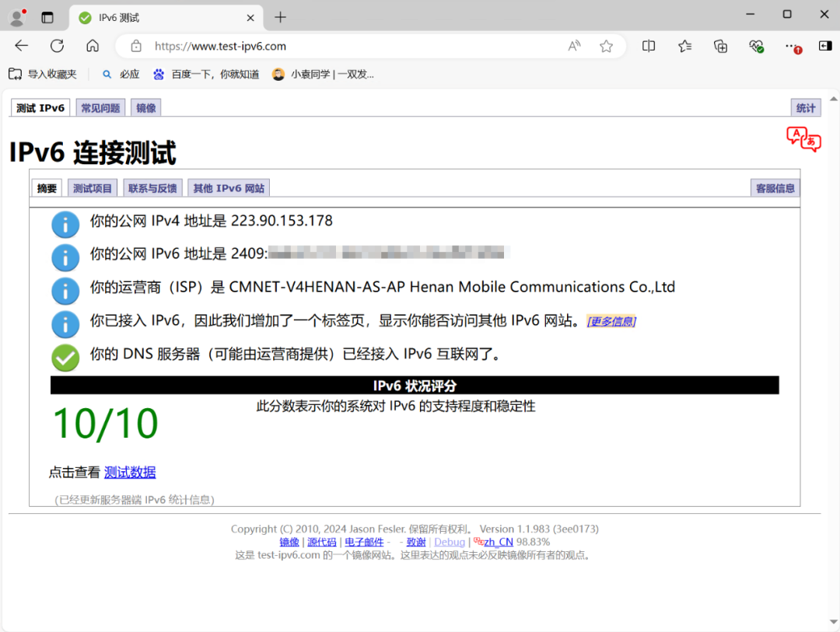Open split screen view
Image resolution: width=840 pixels, height=632 pixels.
(648, 46)
